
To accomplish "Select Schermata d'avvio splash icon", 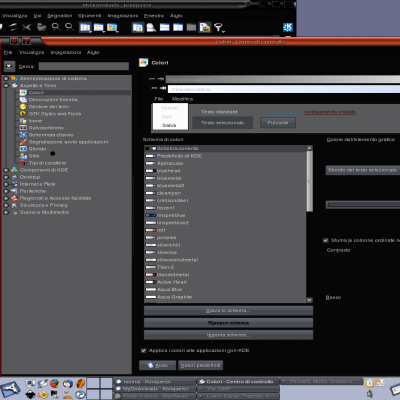I will (x=23, y=135).
